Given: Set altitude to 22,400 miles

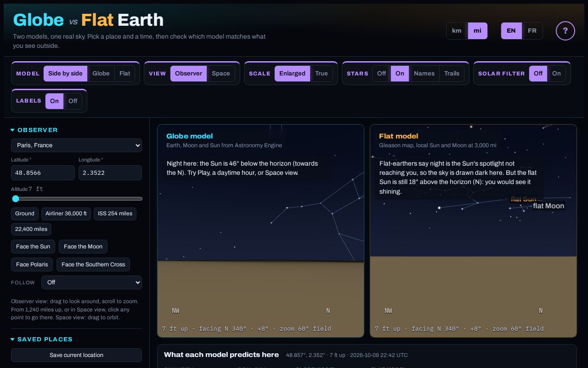Looking at the screenshot, I should click(31, 229).
